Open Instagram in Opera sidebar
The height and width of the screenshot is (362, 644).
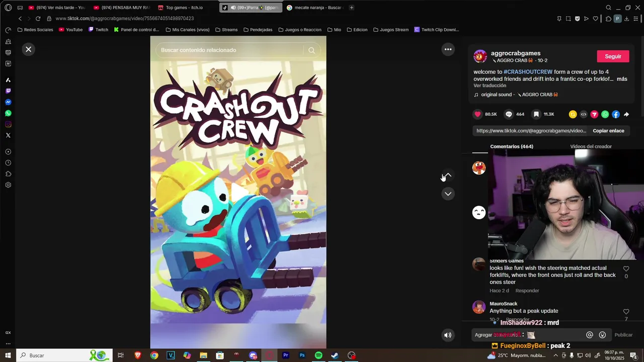pyautogui.click(x=8, y=124)
